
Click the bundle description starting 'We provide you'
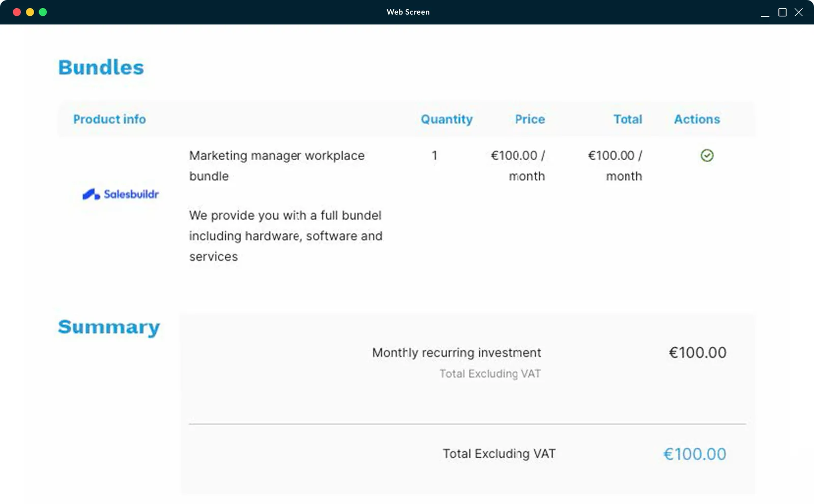(285, 236)
